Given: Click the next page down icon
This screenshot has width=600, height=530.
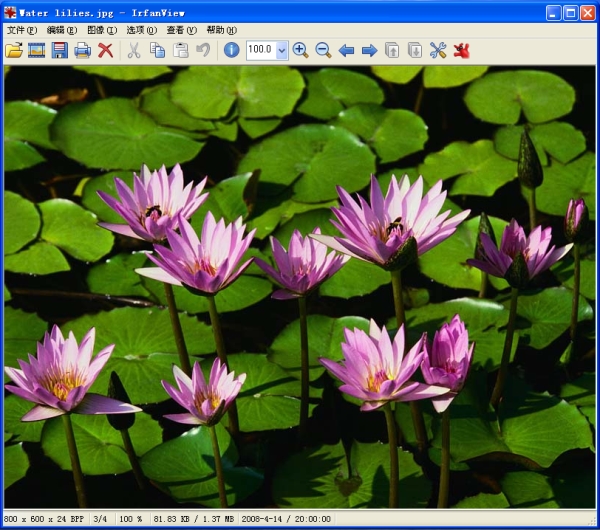Looking at the screenshot, I should [x=415, y=51].
